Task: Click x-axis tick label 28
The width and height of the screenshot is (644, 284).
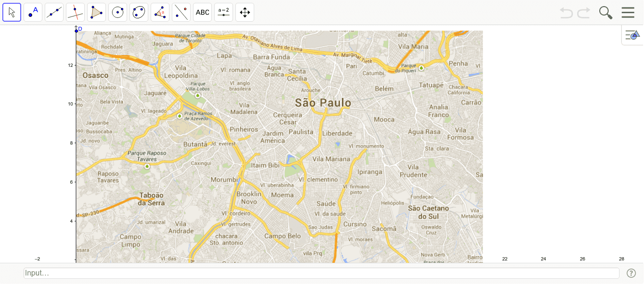Action: [x=621, y=259]
